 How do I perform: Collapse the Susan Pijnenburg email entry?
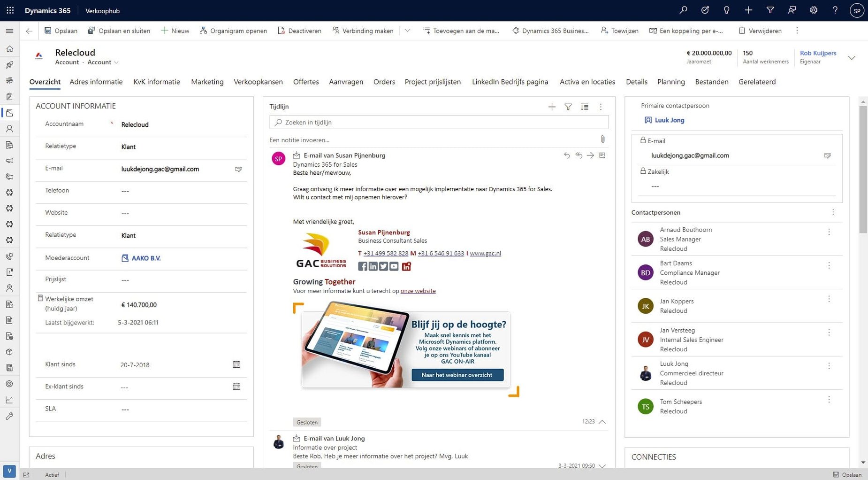[602, 422]
